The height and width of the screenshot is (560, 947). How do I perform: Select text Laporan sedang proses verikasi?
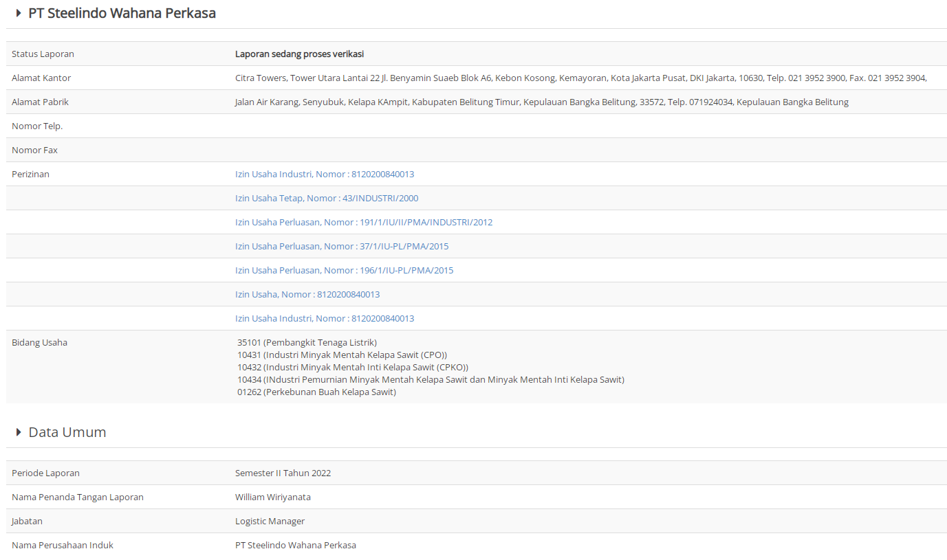[300, 54]
